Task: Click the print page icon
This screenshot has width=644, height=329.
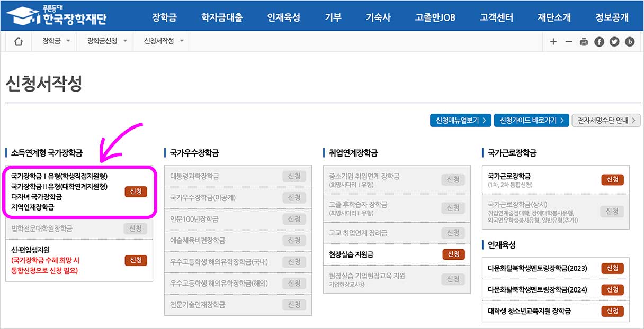Action: point(584,41)
